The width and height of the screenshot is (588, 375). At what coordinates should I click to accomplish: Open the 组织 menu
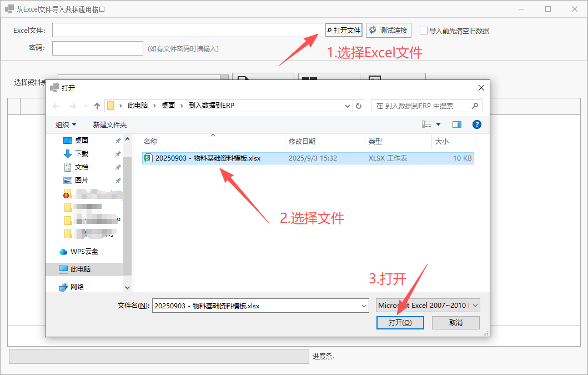click(66, 124)
